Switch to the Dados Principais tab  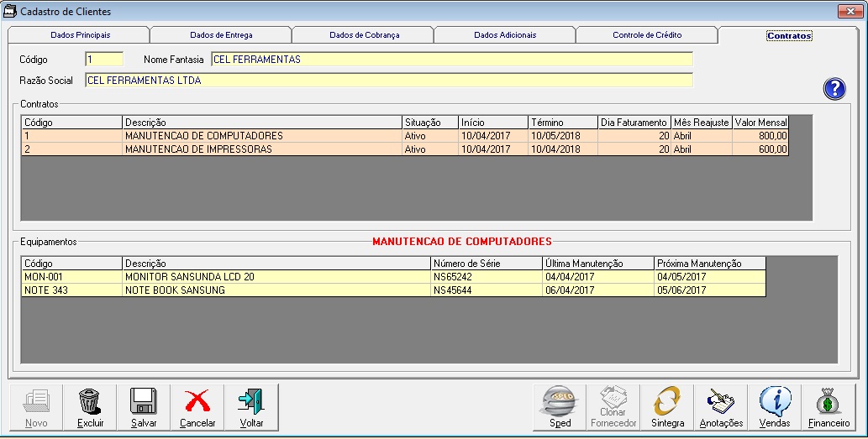pos(80,35)
